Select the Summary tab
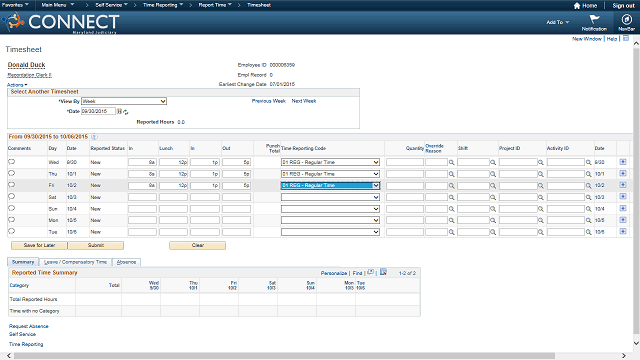The width and height of the screenshot is (640, 360). tap(23, 262)
